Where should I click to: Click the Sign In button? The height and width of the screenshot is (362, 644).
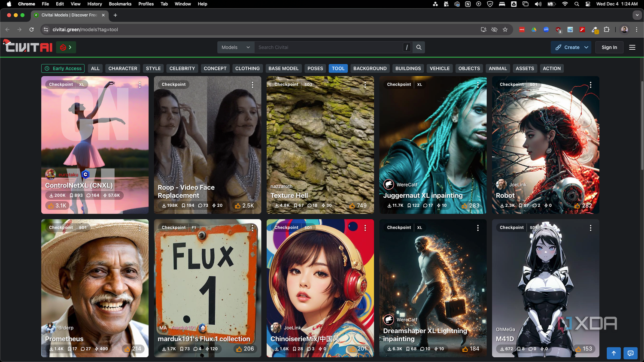[x=609, y=47]
